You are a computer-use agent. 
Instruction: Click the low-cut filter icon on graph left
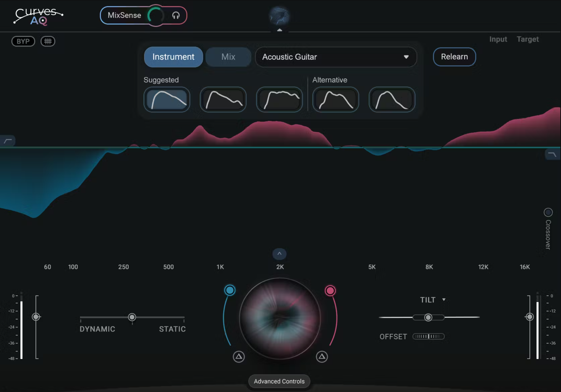click(7, 141)
